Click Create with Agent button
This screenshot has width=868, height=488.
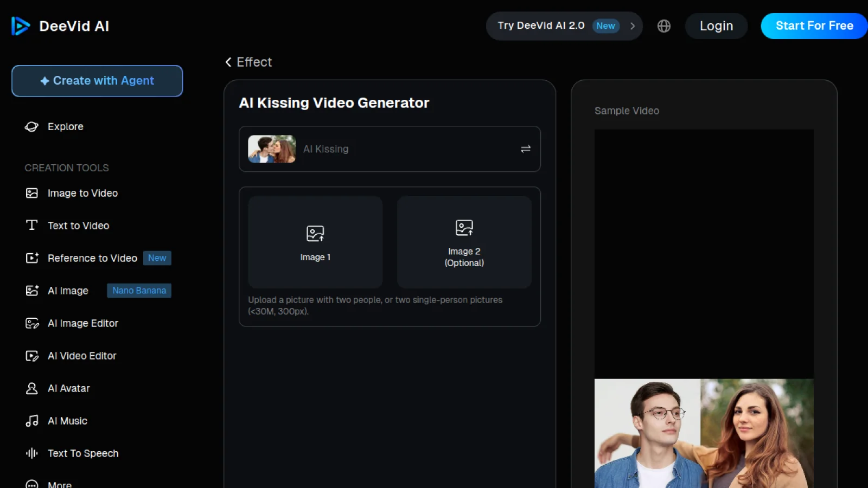coord(97,81)
